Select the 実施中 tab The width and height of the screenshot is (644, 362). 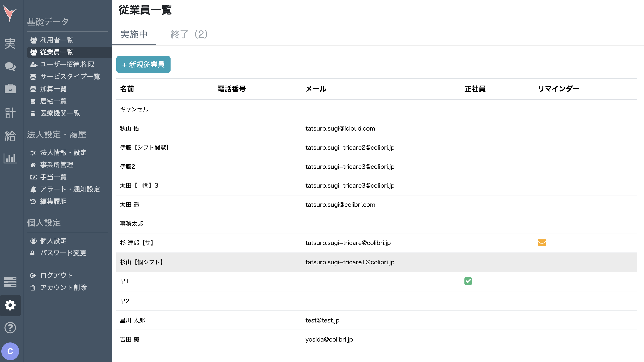tap(134, 34)
